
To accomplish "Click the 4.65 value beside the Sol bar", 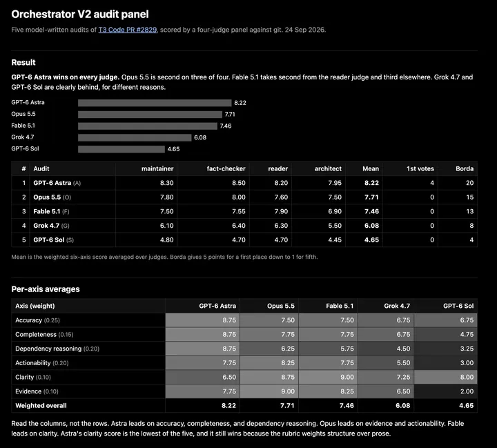I will [x=173, y=149].
